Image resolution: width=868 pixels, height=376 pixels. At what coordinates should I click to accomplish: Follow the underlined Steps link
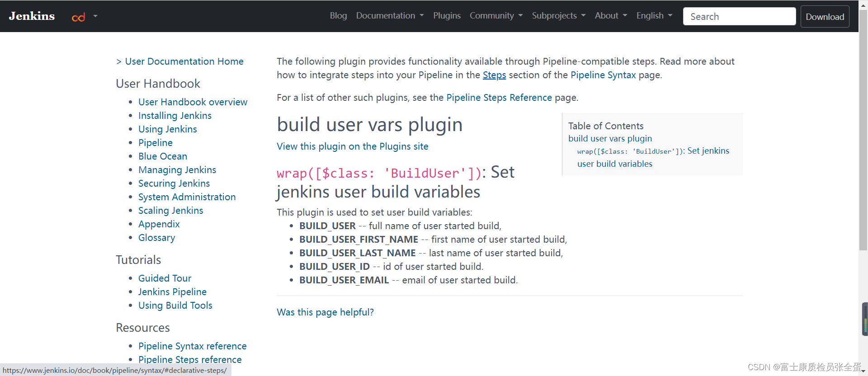pos(494,75)
